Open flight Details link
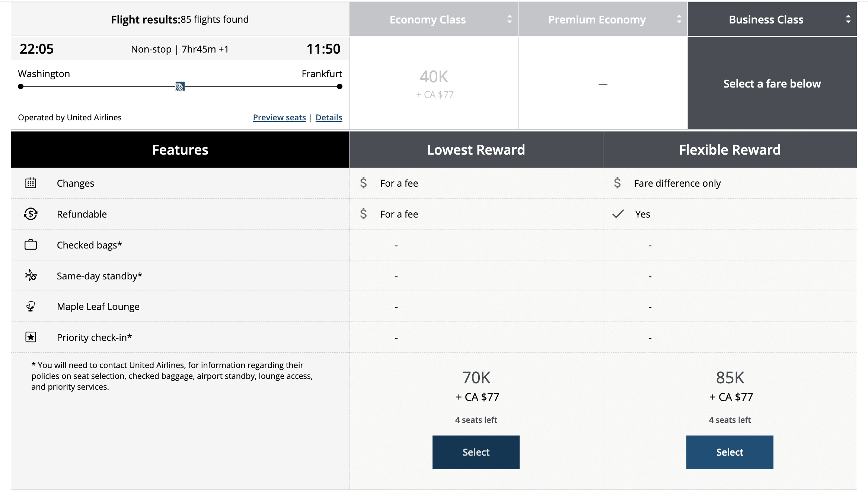This screenshot has width=868, height=494. click(x=329, y=118)
